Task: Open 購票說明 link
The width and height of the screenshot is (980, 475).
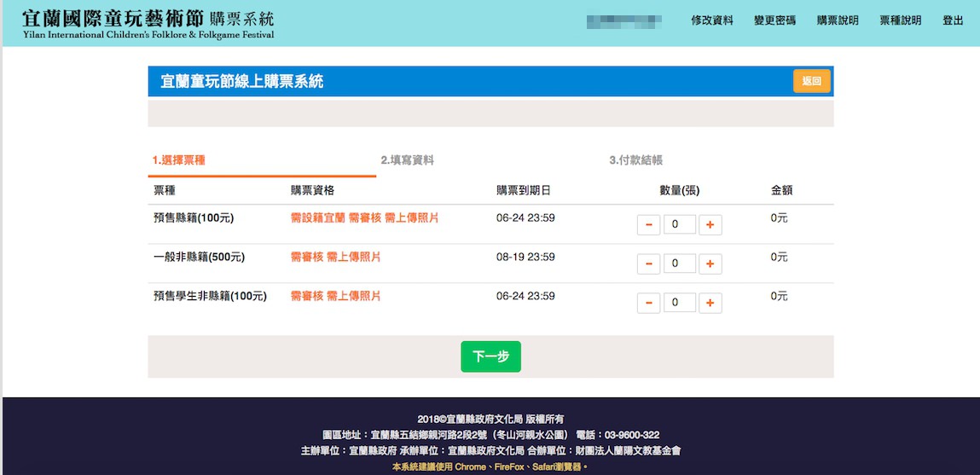Action: (x=838, y=20)
